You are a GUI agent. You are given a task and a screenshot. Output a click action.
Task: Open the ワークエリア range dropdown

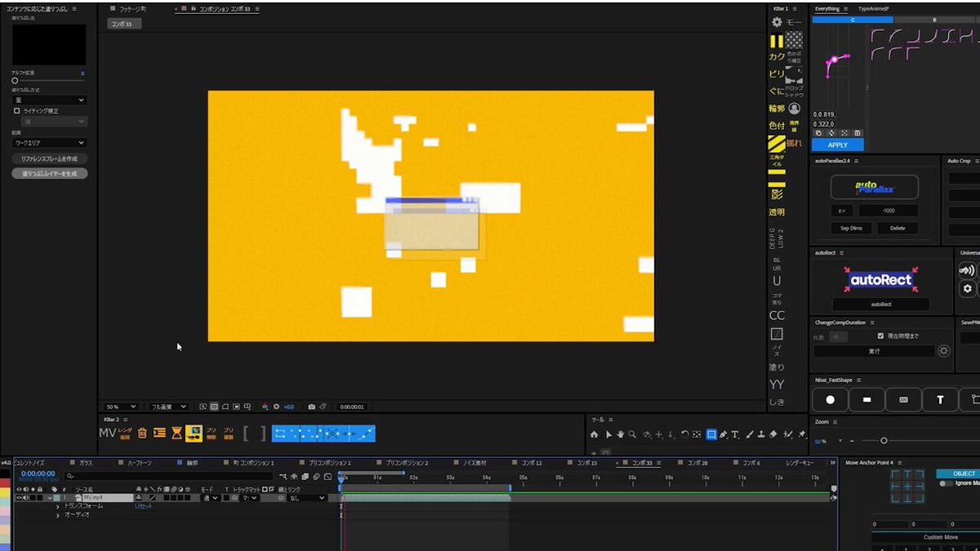[49, 142]
